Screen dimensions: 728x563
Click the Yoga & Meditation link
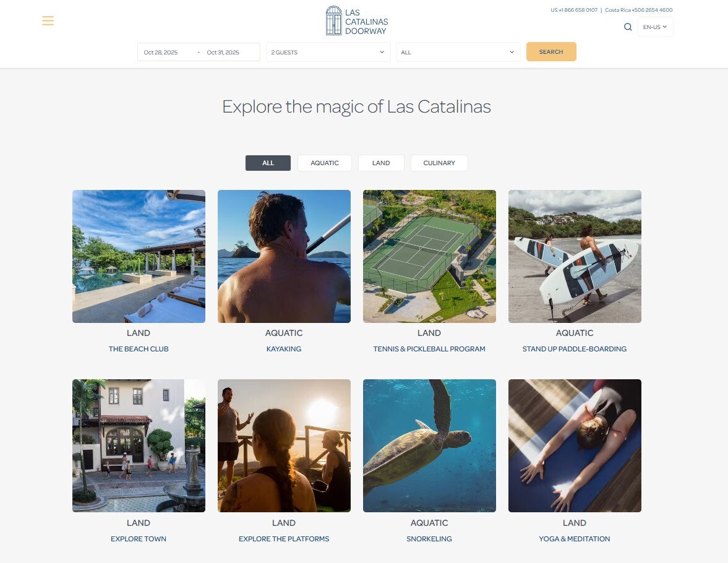pyautogui.click(x=575, y=539)
